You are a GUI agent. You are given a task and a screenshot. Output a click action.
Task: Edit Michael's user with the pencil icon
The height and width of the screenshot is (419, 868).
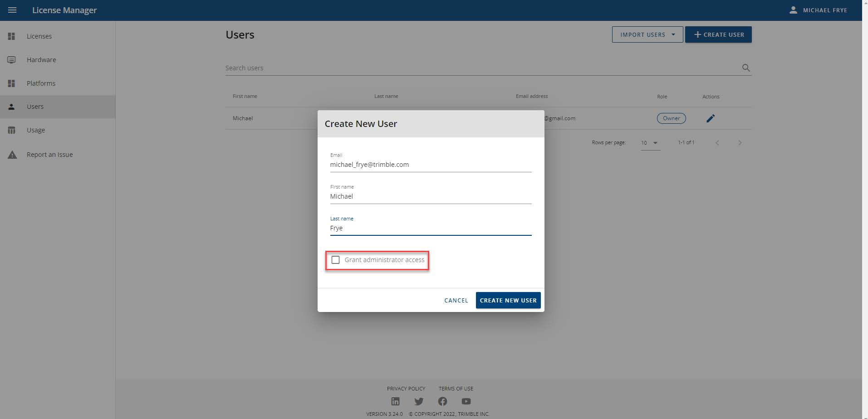click(x=710, y=118)
